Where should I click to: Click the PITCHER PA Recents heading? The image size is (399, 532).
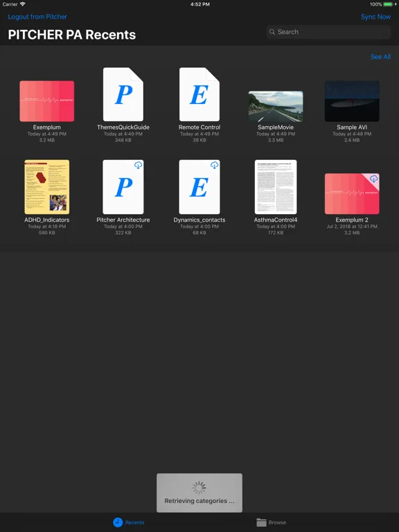click(72, 35)
